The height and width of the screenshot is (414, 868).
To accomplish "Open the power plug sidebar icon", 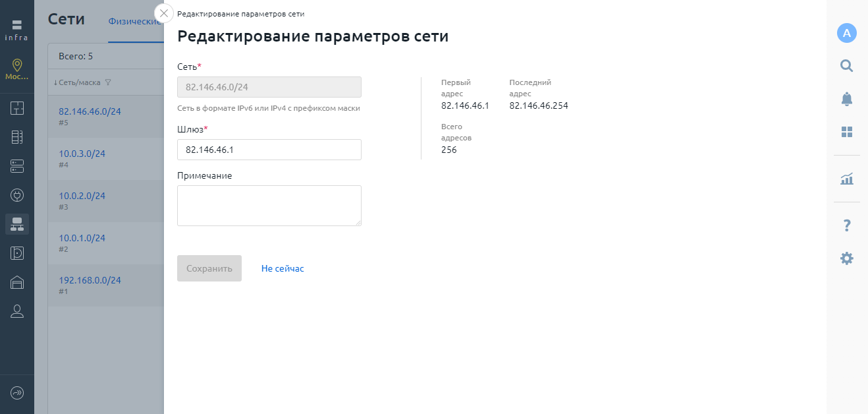I will pos(17,195).
